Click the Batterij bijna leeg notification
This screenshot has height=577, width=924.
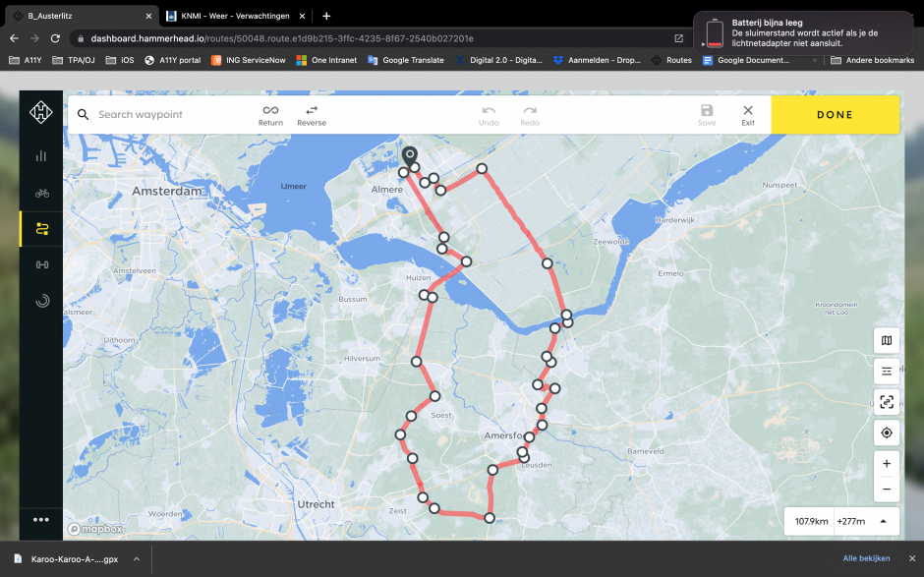pos(804,33)
